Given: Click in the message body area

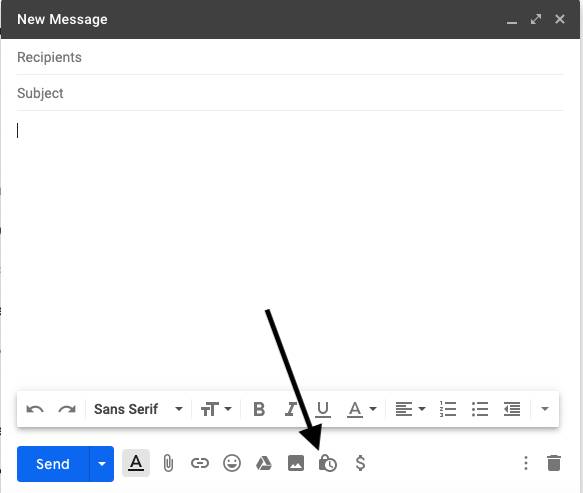Looking at the screenshot, I should coord(290,249).
